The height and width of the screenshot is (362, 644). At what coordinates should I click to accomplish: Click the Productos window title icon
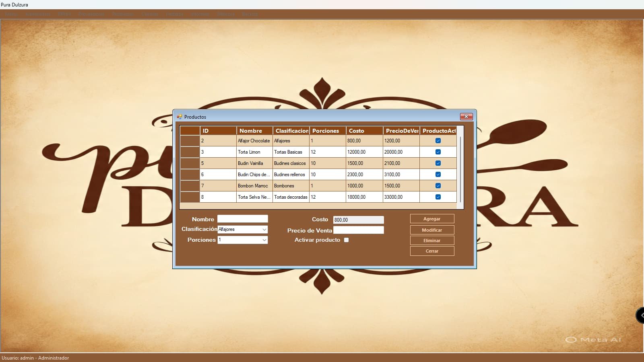180,117
